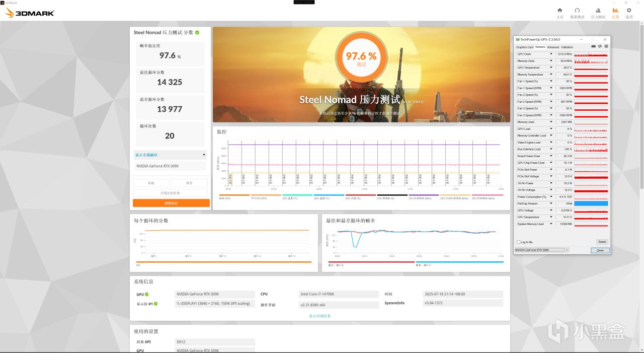Click green validation check beside 分数 title
The image size is (644, 353).
tap(197, 32)
